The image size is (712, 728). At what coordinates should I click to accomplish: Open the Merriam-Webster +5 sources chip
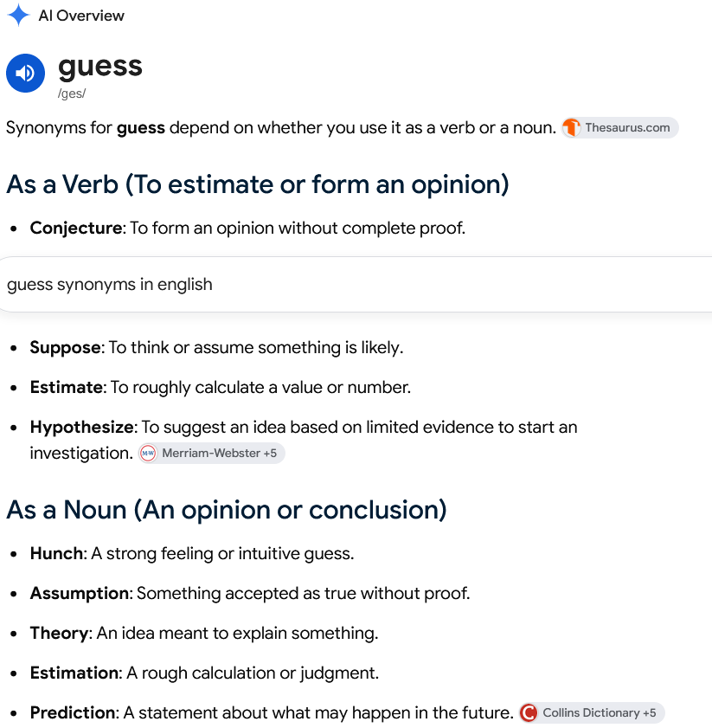coord(212,453)
